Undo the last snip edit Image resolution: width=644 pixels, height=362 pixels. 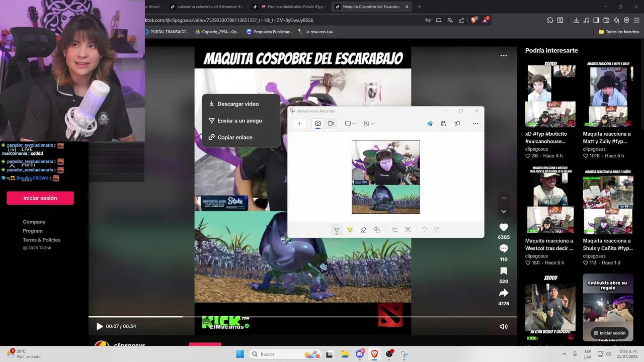click(x=424, y=230)
